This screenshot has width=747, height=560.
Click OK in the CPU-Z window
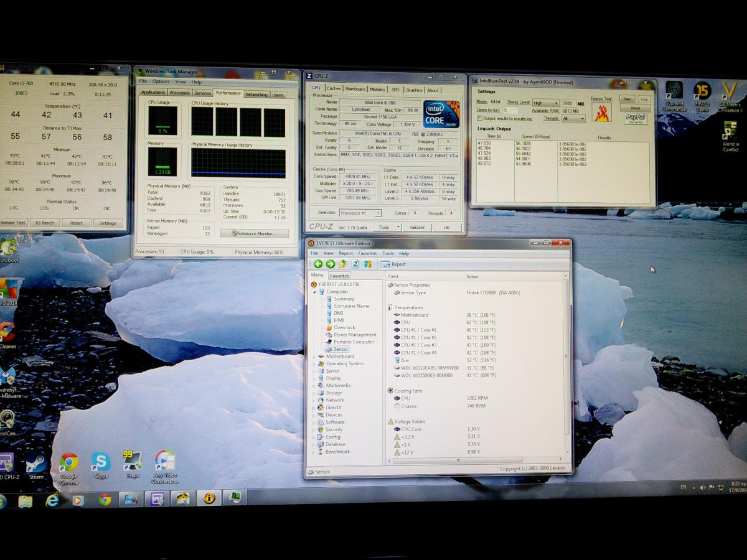[x=446, y=227]
